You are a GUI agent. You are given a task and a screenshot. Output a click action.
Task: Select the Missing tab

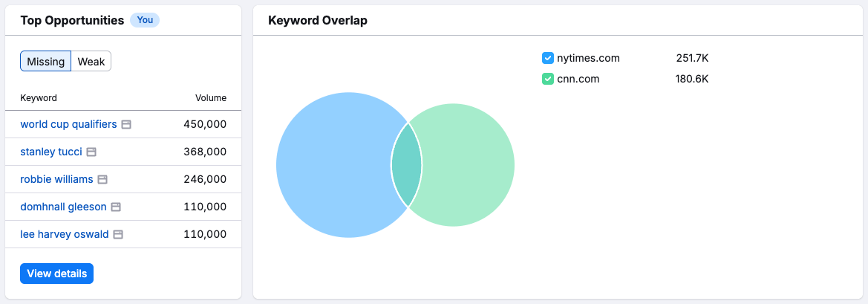coord(46,62)
